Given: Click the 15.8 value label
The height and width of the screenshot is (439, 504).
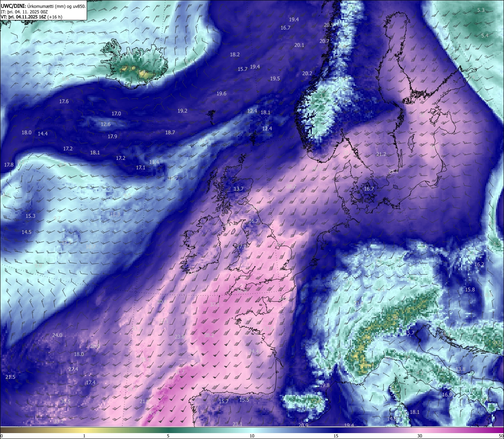Looking at the screenshot, I should coord(470,289).
